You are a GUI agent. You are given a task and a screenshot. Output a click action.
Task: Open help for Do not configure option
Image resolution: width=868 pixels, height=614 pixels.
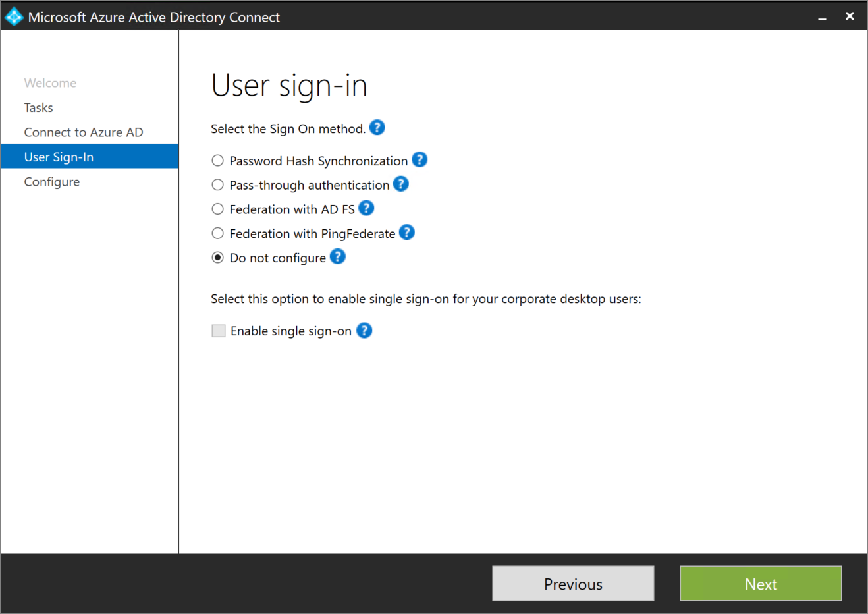[337, 256]
